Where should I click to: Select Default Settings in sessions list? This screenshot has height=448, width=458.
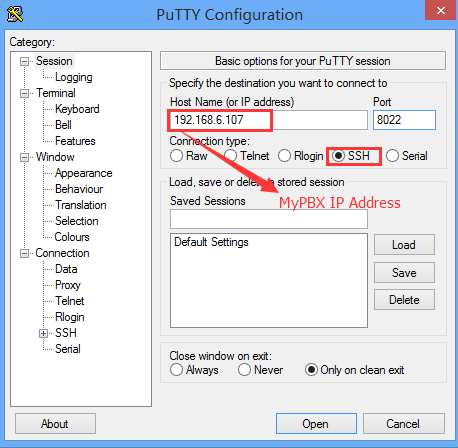coord(211,242)
